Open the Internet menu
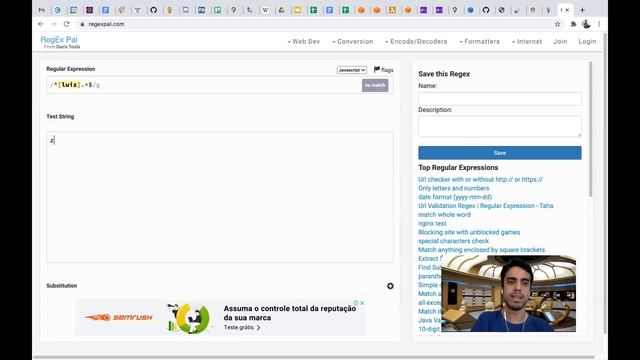The image size is (640, 360). pos(527,42)
